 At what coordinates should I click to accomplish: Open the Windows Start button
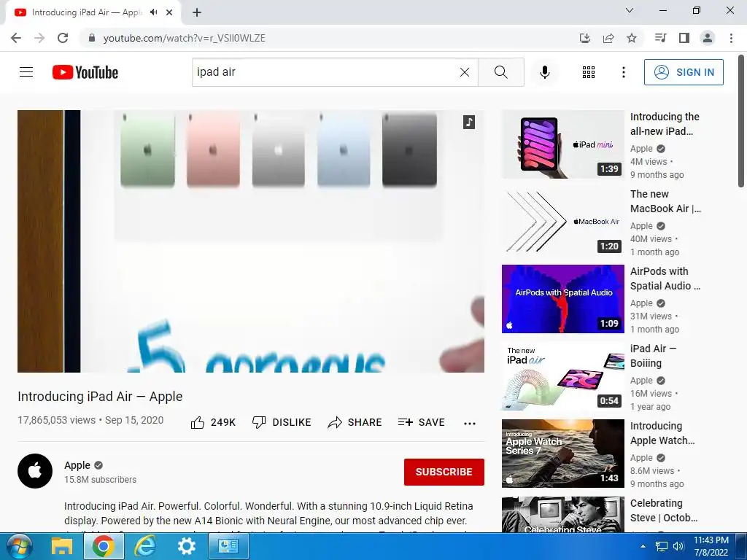pyautogui.click(x=20, y=546)
